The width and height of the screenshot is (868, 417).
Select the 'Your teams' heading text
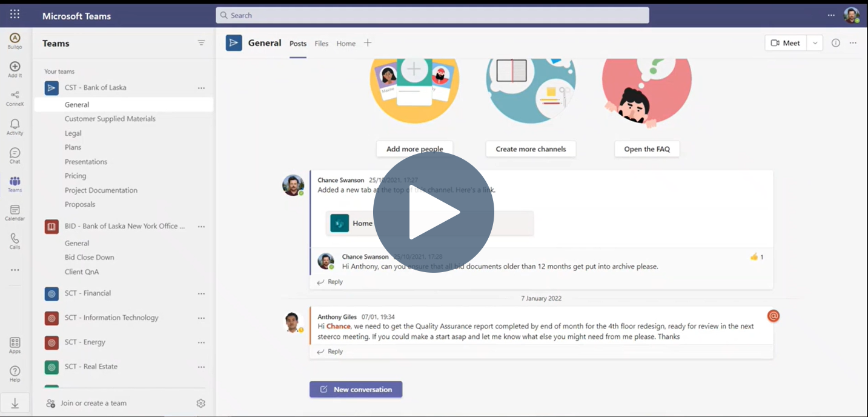point(59,72)
